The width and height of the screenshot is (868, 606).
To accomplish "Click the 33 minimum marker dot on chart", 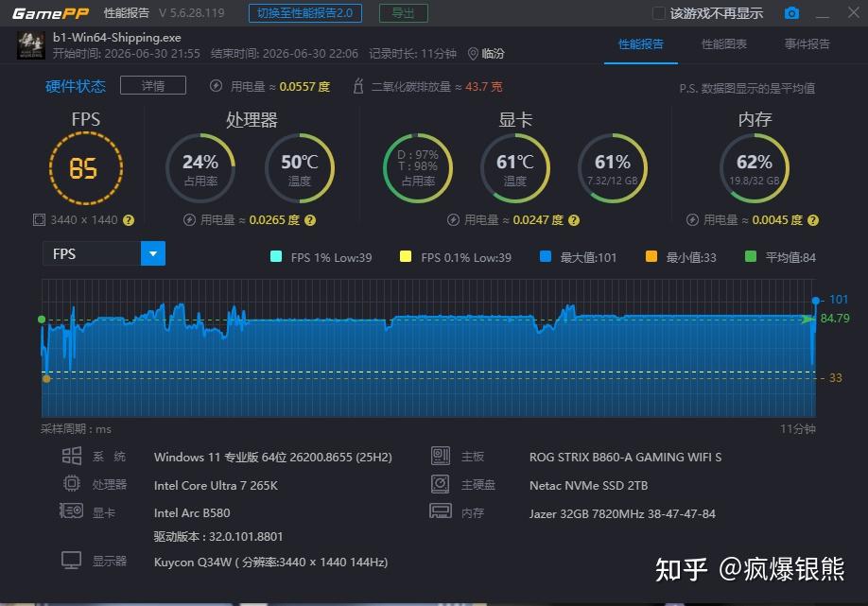I will [x=46, y=378].
